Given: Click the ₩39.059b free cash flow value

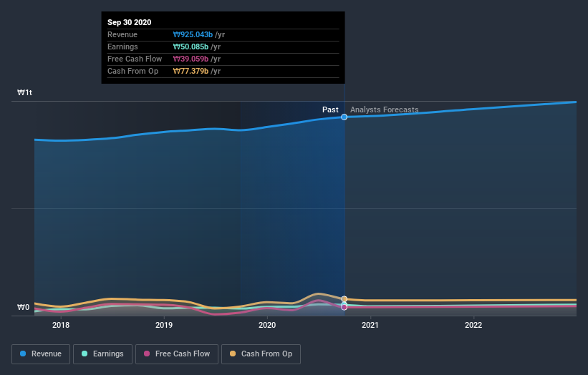Looking at the screenshot, I should 191,59.
